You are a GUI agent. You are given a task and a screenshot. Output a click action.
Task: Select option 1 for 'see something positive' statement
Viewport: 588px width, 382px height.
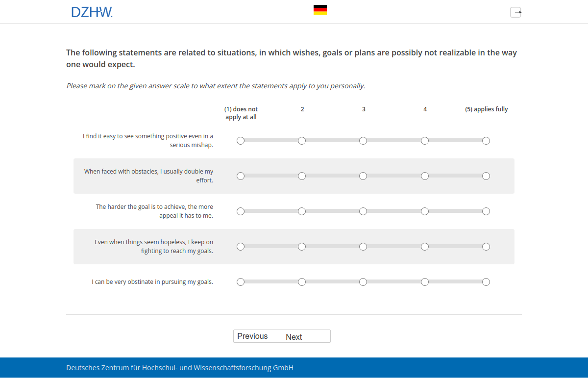point(241,141)
